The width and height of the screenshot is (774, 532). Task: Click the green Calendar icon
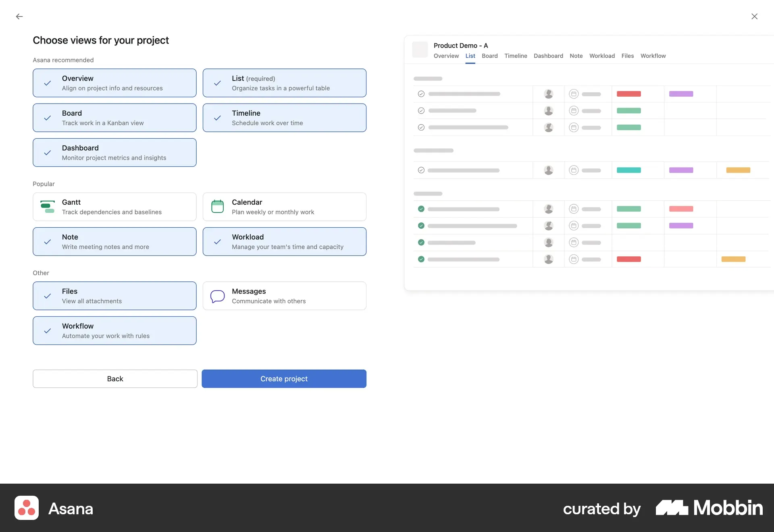(x=217, y=207)
